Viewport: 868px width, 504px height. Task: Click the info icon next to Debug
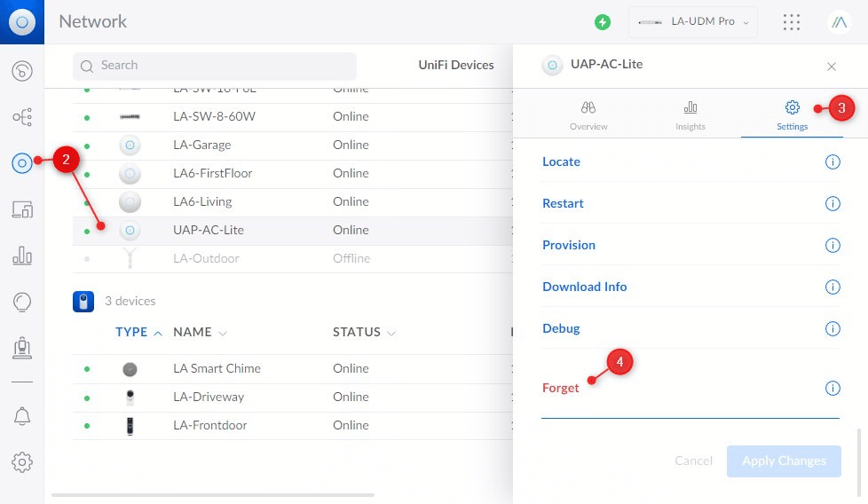click(832, 328)
